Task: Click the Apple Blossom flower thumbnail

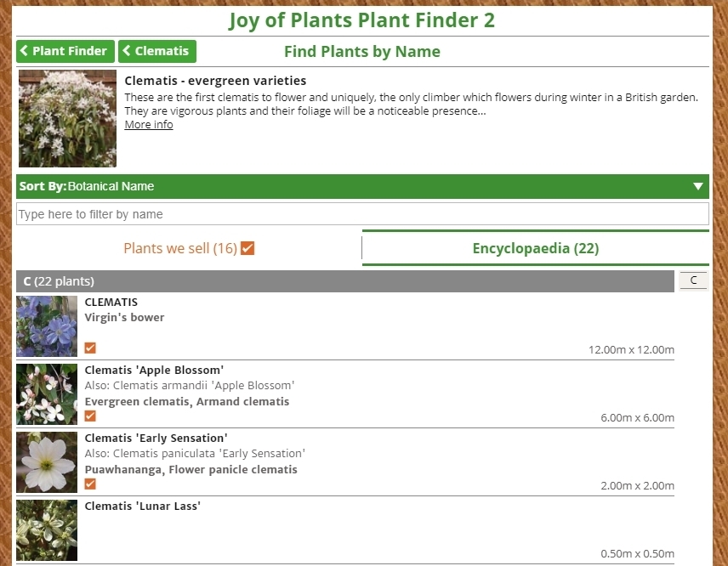Action: click(x=47, y=394)
